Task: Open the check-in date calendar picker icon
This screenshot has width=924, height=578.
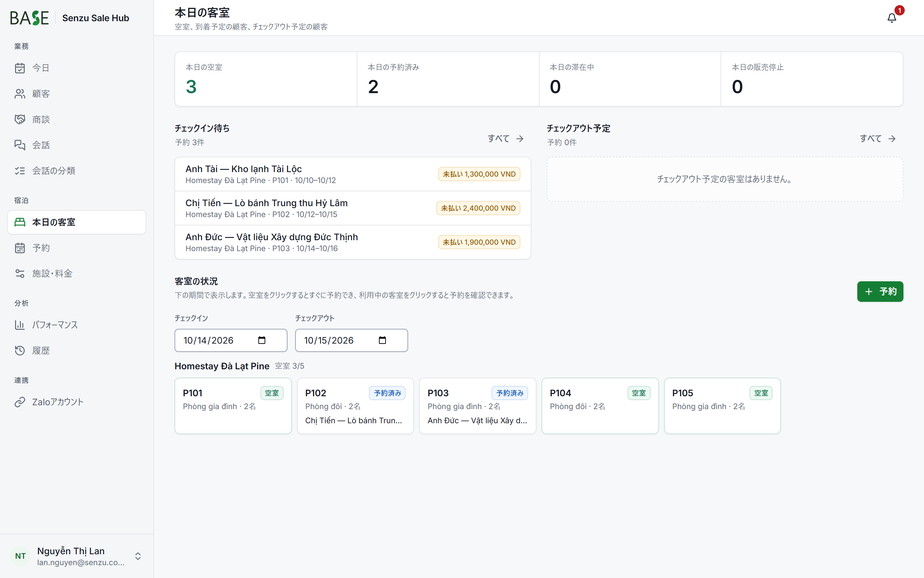Action: pyautogui.click(x=261, y=340)
